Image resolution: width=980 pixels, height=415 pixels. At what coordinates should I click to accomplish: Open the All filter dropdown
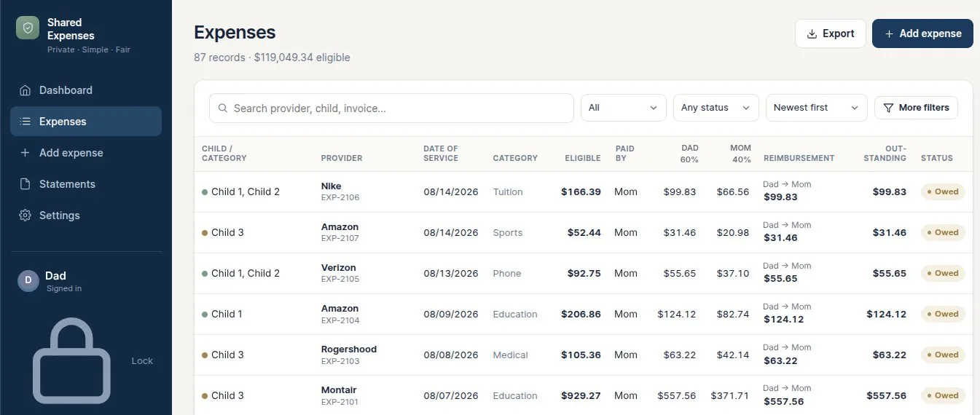(624, 108)
